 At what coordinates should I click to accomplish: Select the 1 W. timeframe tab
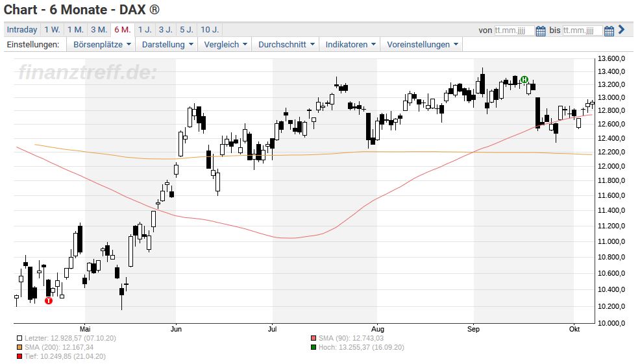click(52, 30)
